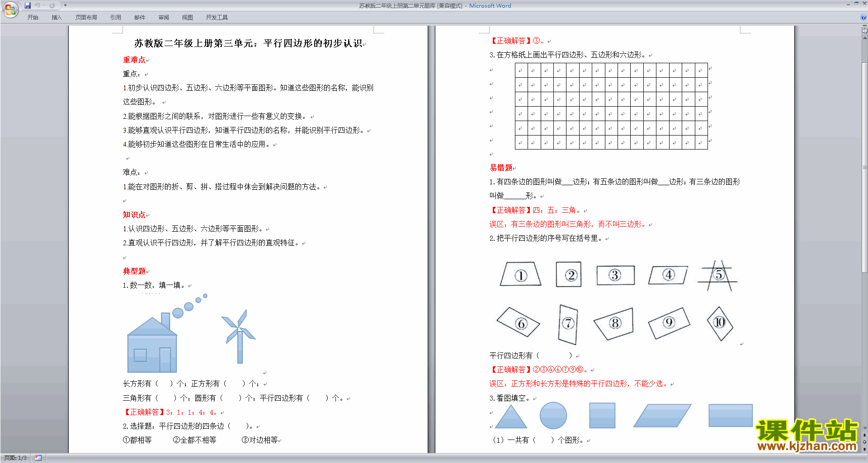Open the 插入 ribbon tab
Screen dimensions: 868x463
click(x=57, y=17)
